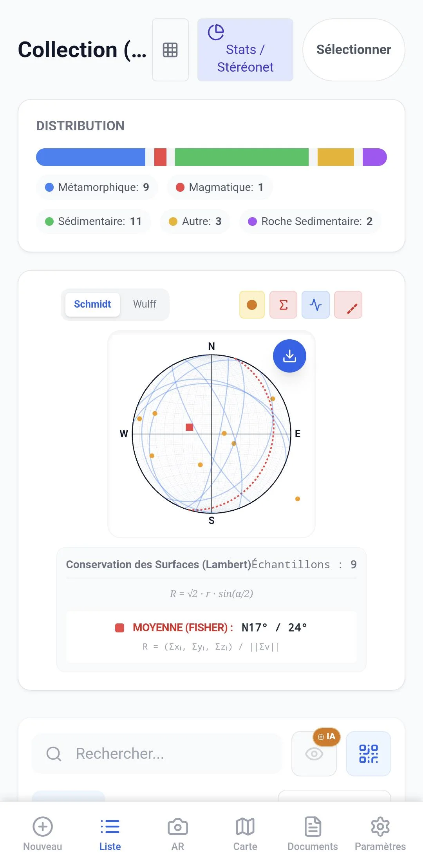
Task: Enable the density curve overlay icon
Action: point(316,304)
